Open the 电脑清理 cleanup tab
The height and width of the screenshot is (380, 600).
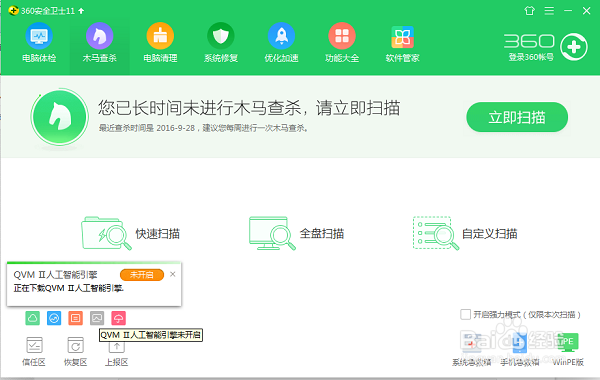(160, 43)
